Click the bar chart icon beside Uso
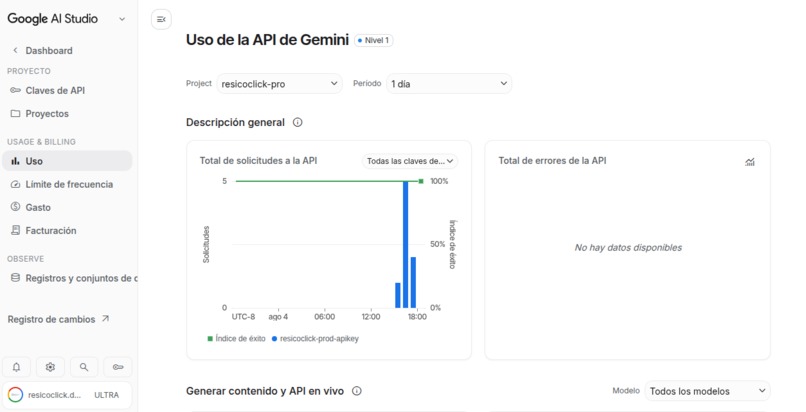Screen dimensions: 806x412 (15, 161)
